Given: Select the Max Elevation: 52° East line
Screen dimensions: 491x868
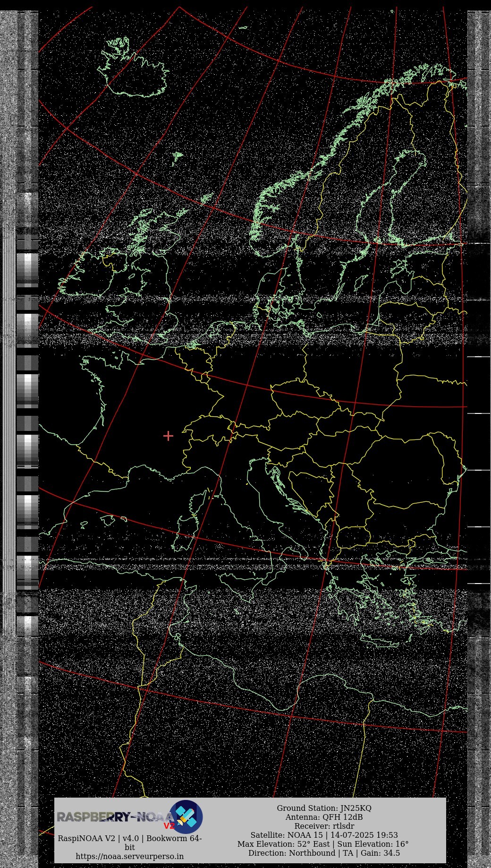Looking at the screenshot, I should click(323, 844).
